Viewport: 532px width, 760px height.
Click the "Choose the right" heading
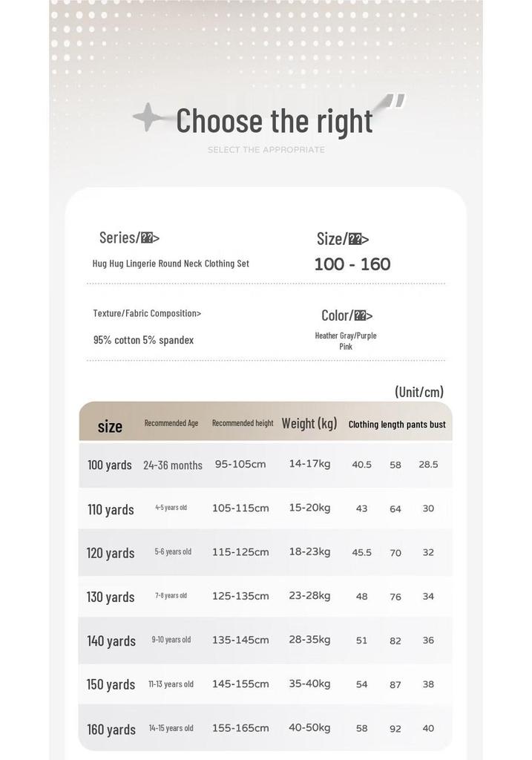coord(275,121)
